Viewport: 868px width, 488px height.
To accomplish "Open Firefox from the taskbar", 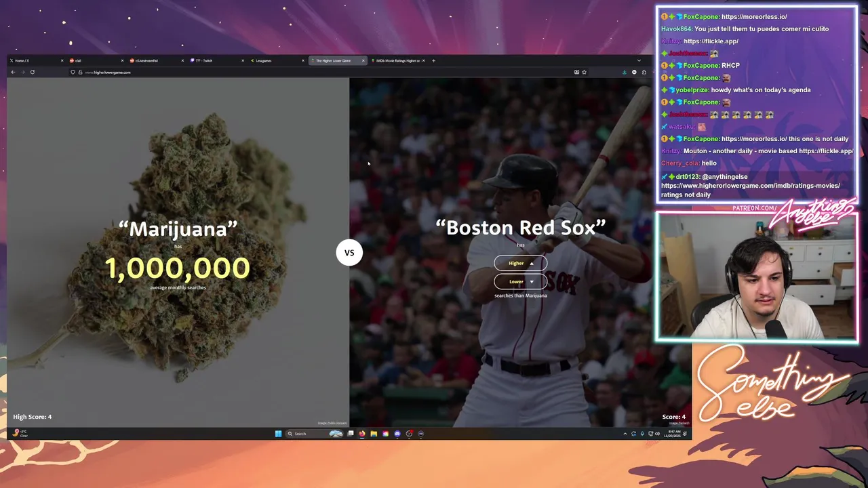I will point(362,434).
